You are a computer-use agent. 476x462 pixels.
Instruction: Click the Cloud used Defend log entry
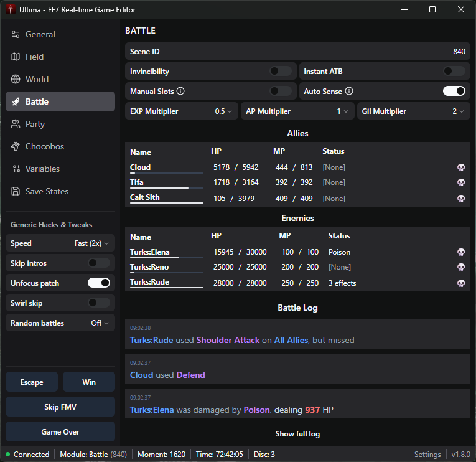point(297,369)
